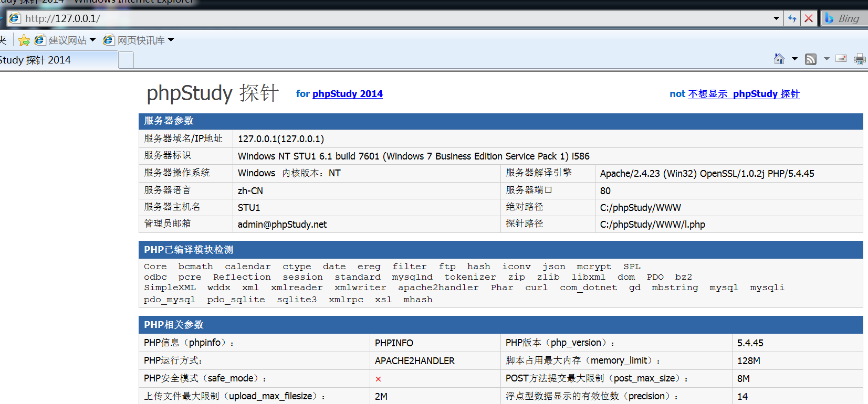
Task: Click the 'curl' module name
Action: (536, 288)
